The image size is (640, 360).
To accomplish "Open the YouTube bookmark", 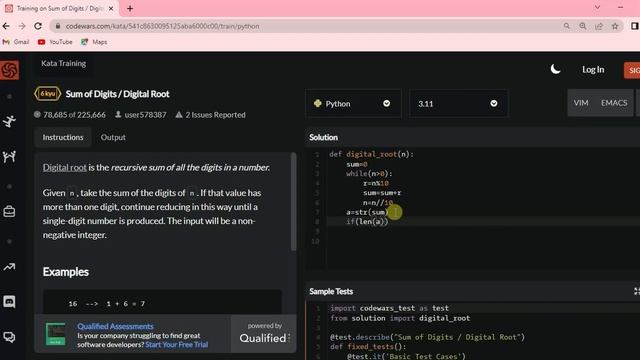I will [55, 42].
